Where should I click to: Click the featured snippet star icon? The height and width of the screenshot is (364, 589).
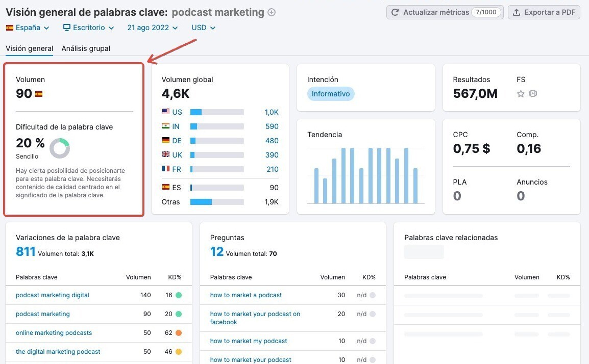click(521, 93)
